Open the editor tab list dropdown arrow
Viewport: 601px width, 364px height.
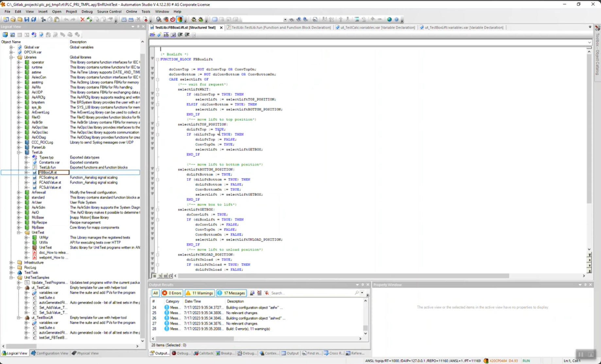click(590, 27)
